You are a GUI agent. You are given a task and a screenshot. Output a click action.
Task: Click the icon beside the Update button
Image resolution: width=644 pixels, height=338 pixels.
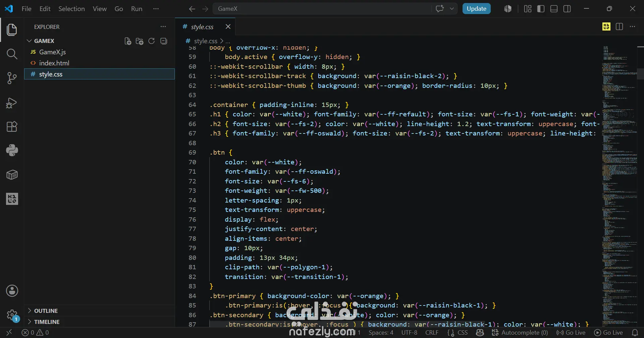508,9
